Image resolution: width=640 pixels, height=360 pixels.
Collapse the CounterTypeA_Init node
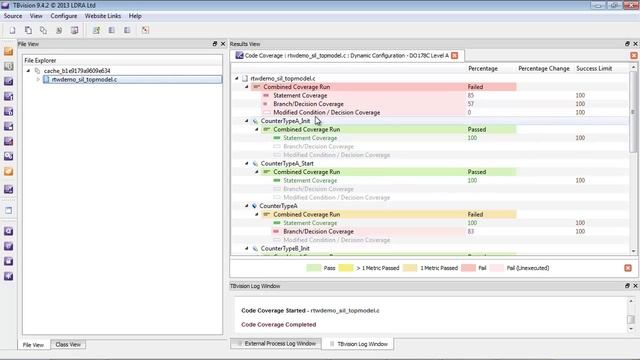(247, 121)
